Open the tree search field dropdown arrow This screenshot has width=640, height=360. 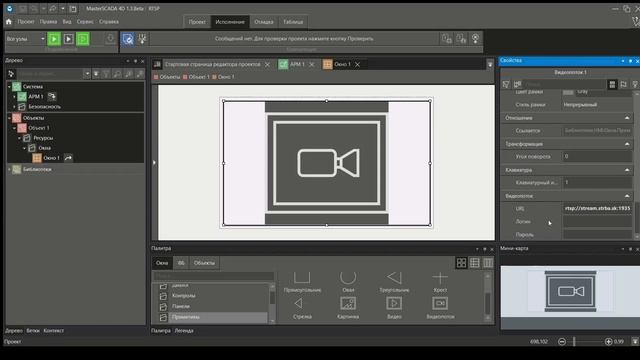pos(87,74)
